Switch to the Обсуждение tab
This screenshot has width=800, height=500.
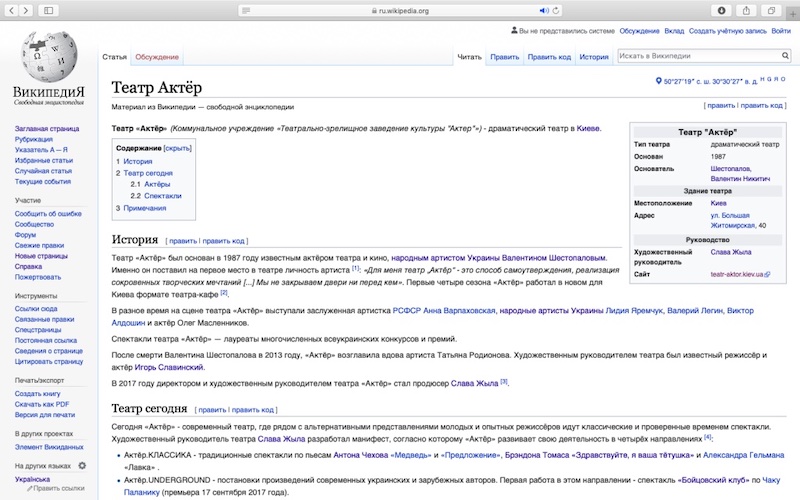157,57
